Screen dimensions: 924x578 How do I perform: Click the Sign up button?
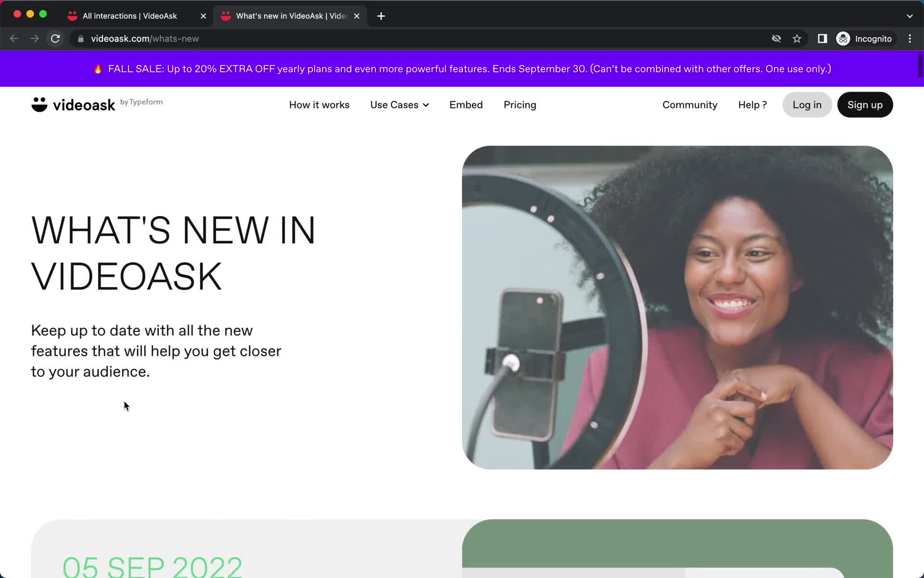click(865, 105)
